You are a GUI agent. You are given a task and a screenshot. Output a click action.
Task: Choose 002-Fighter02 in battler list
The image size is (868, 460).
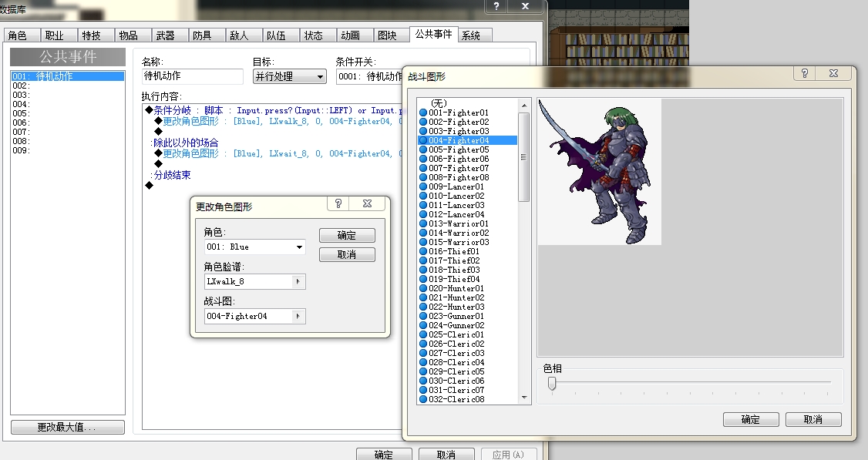459,123
